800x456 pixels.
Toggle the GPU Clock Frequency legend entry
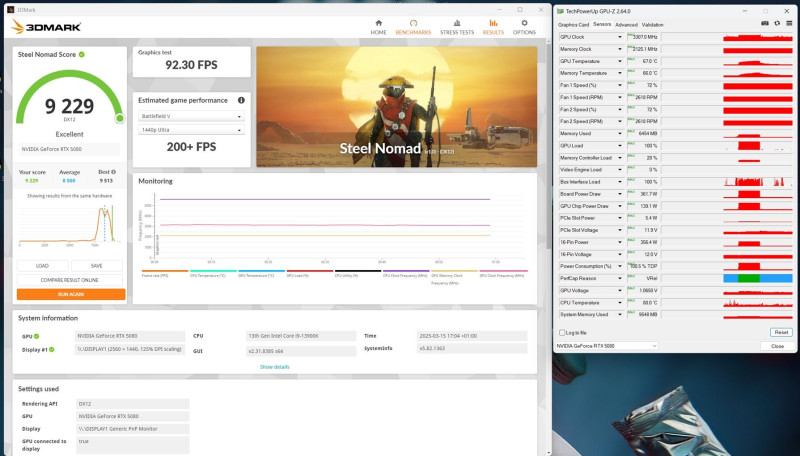[503, 273]
